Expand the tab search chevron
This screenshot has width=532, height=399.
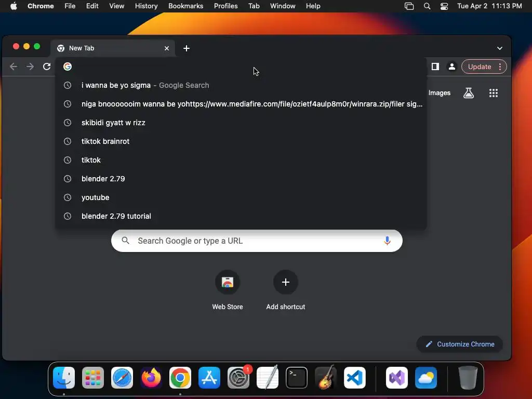(x=499, y=48)
